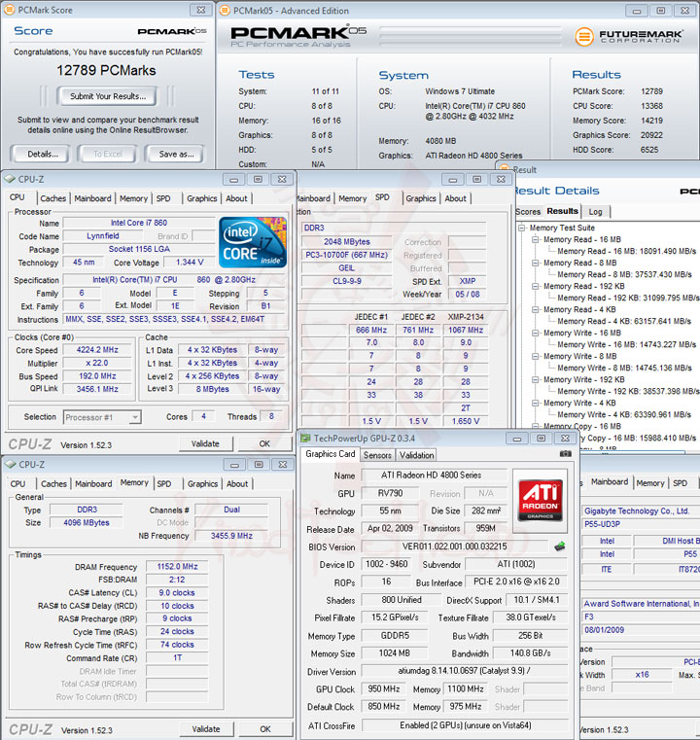Select 'Memory Write - 4 KB: 63390.961 MB/s' row
The height and width of the screenshot is (740, 700).
pyautogui.click(x=623, y=415)
